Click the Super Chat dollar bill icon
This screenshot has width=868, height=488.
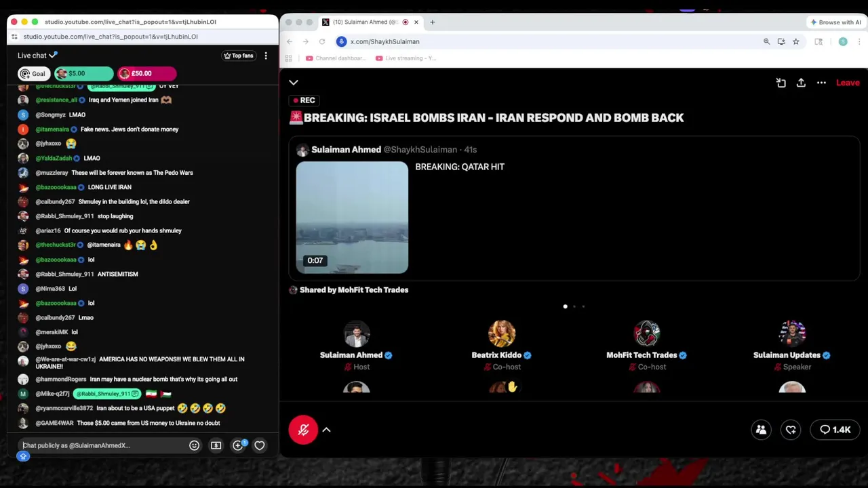tap(216, 445)
